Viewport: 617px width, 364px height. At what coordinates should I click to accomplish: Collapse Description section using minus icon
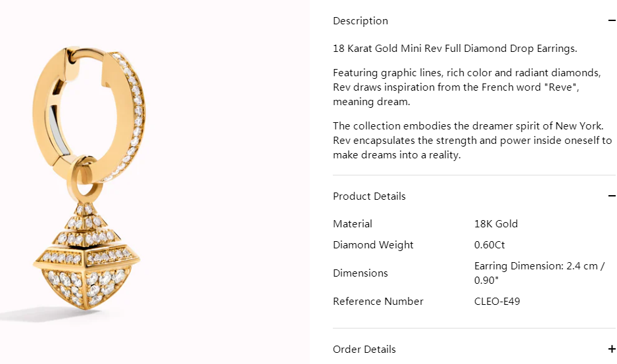pos(612,21)
